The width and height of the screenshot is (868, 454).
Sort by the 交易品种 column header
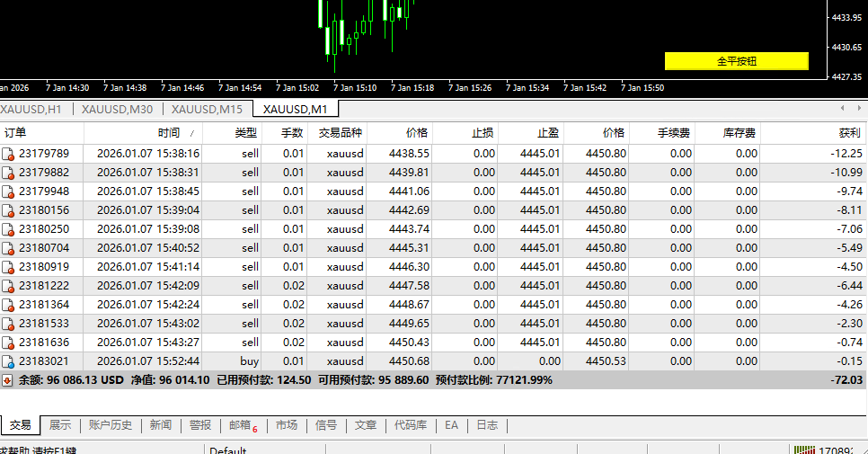pyautogui.click(x=337, y=133)
